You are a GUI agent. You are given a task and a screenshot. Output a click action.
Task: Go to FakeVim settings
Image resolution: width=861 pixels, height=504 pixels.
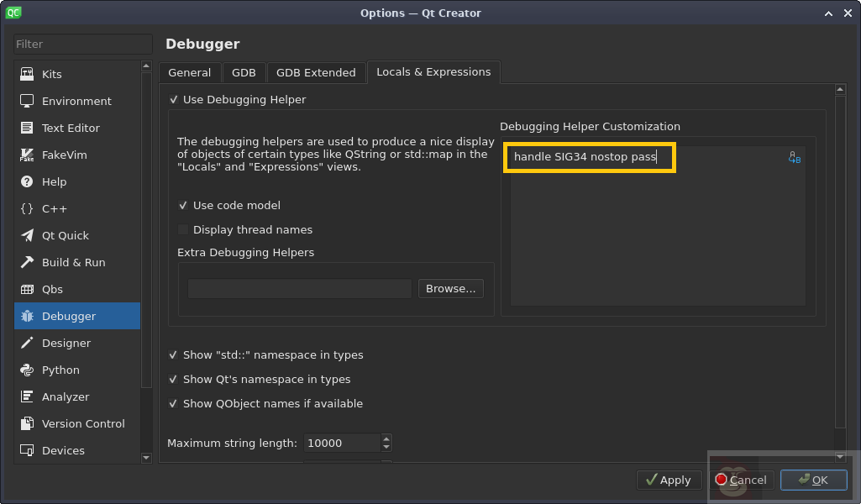tap(64, 155)
